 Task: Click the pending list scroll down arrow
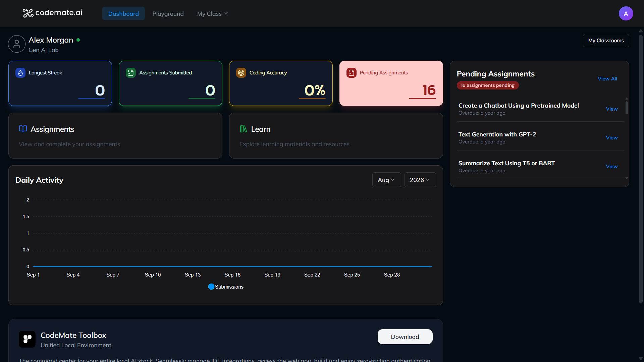click(627, 178)
